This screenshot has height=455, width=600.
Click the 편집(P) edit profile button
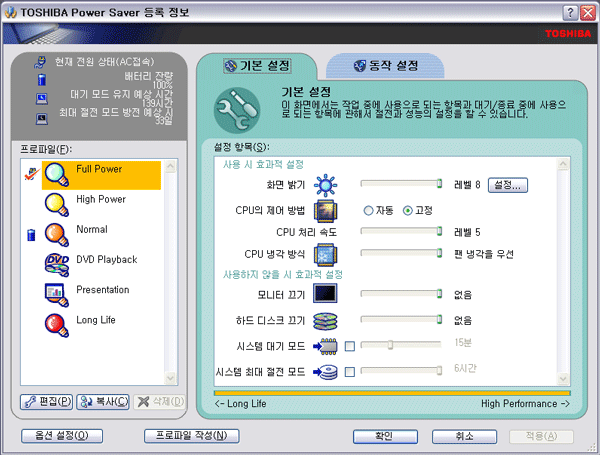[x=46, y=402]
